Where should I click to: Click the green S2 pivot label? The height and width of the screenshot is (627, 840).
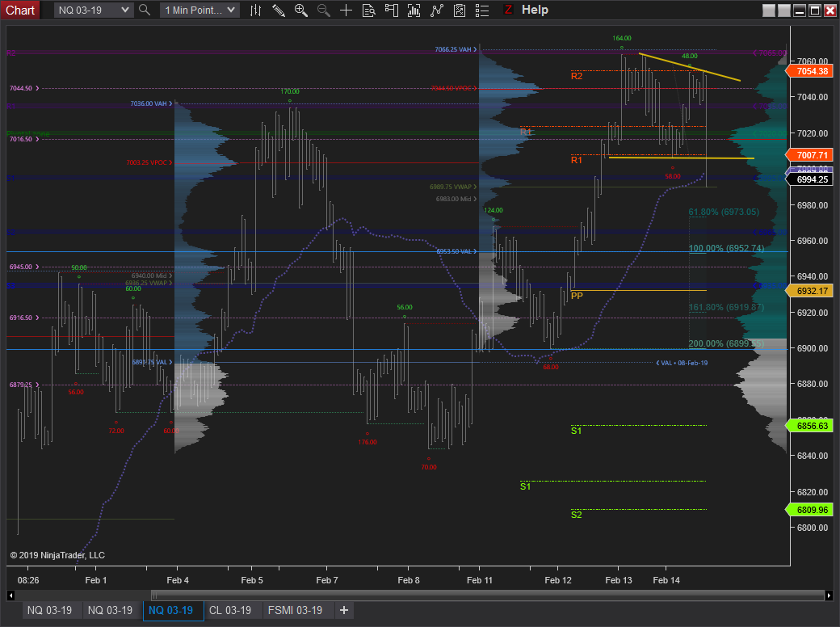577,515
